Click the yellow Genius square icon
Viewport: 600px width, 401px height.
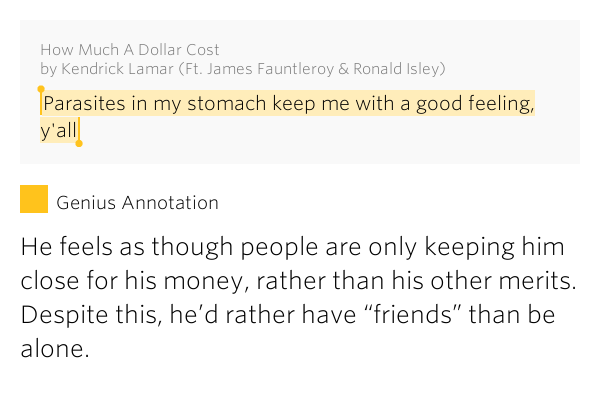tap(34, 199)
